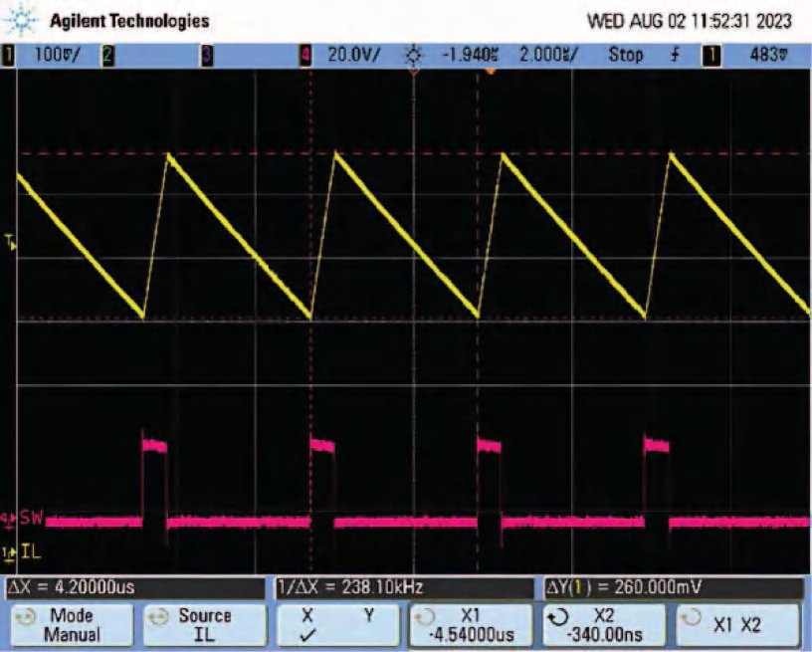Select the channel 2 indicator badge
The width and height of the screenshot is (812, 652).
click(107, 55)
